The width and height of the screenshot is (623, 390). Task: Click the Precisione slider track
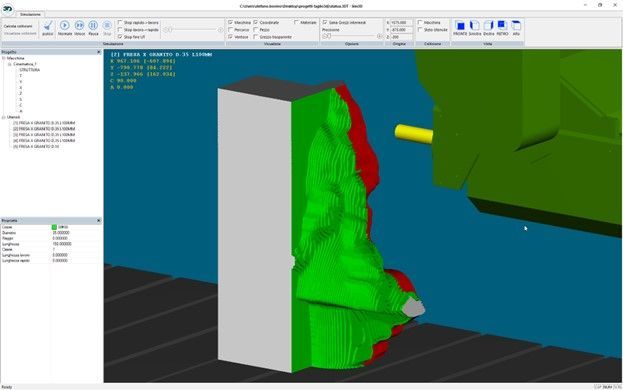click(352, 36)
